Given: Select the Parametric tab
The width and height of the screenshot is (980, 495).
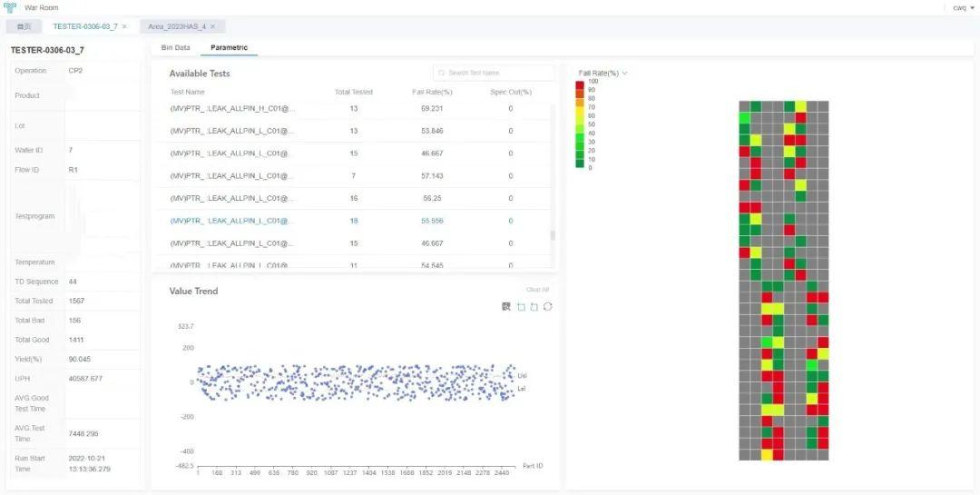Looking at the screenshot, I should (229, 47).
